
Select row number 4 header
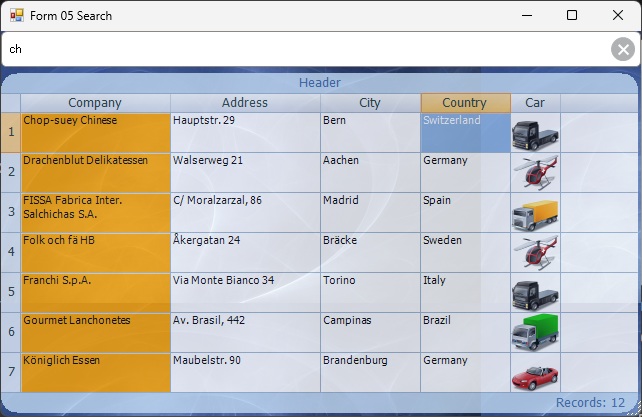tap(11, 252)
